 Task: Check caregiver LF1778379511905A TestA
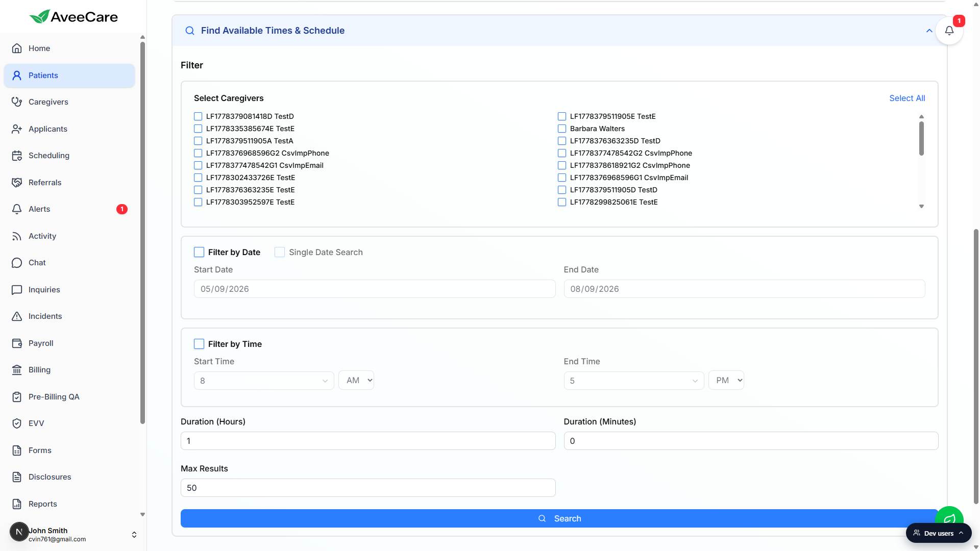pos(198,141)
